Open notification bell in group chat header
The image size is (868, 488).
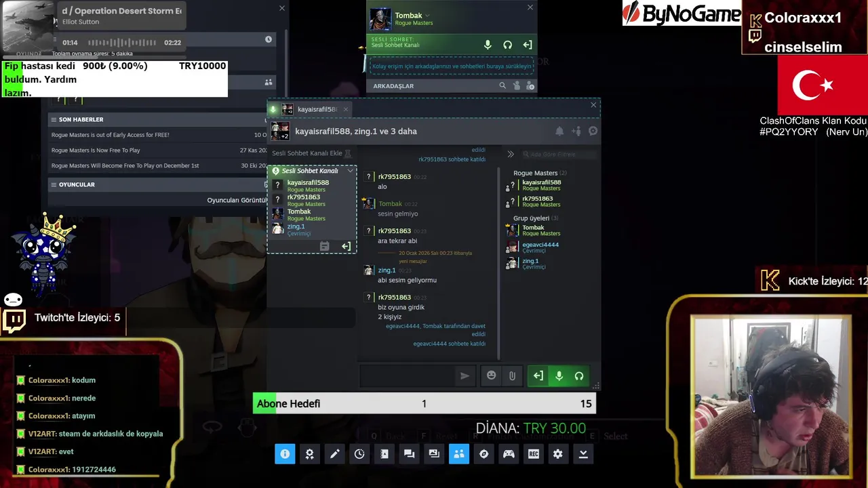click(559, 131)
